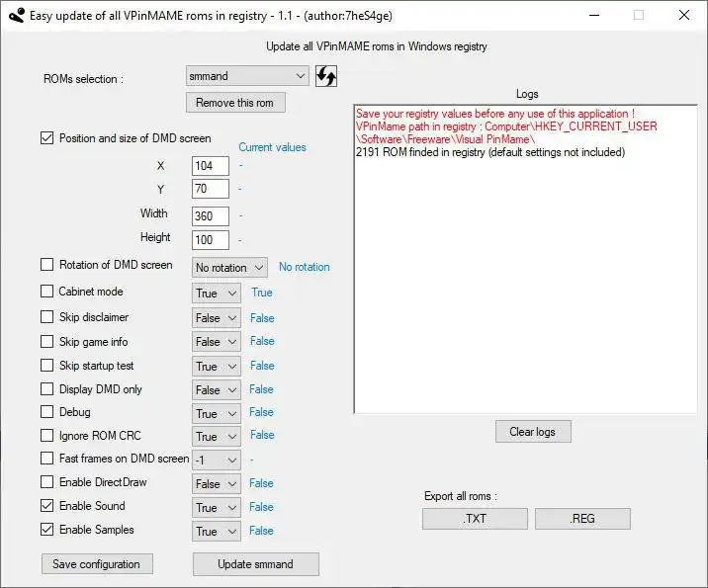Export all roms as .REG
708x588 pixels.
click(582, 519)
